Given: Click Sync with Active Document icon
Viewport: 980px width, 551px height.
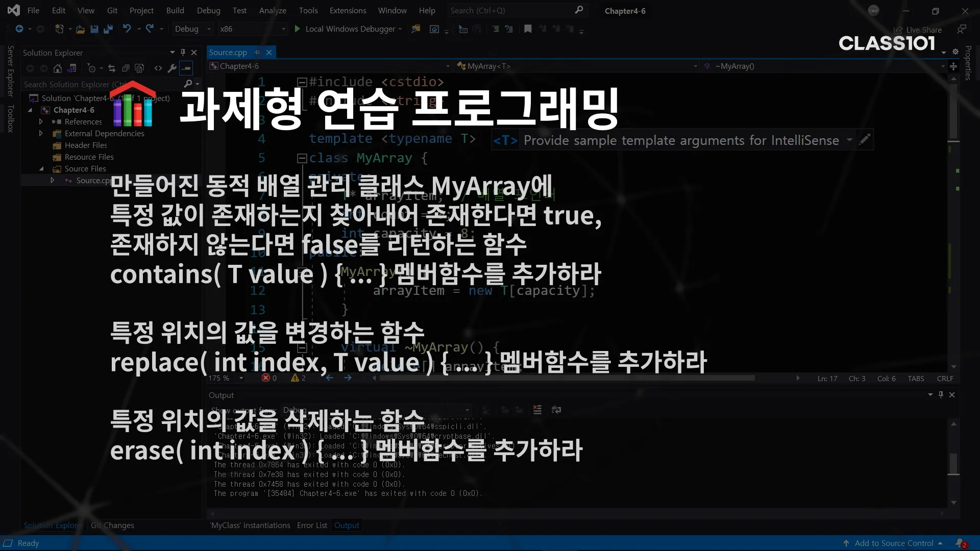Looking at the screenshot, I should point(112,68).
